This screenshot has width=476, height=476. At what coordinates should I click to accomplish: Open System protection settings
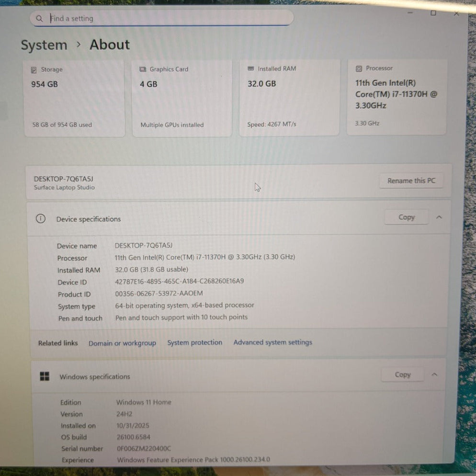194,342
